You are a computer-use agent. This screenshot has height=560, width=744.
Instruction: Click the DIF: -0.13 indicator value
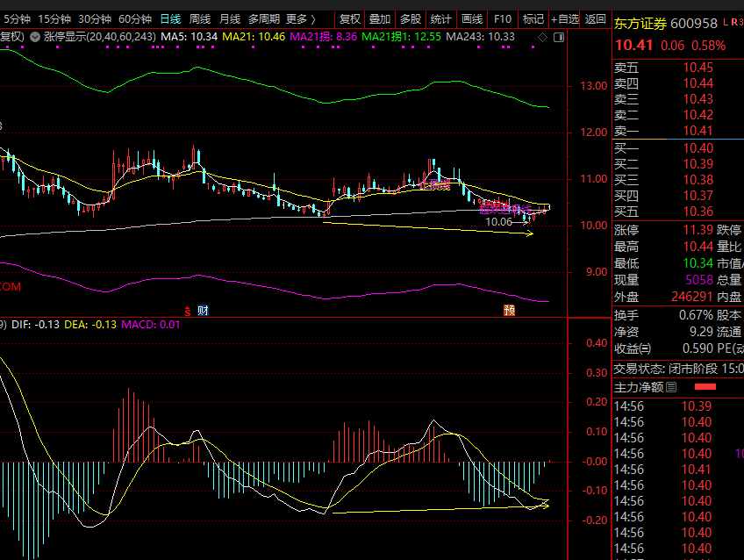[x=36, y=325]
